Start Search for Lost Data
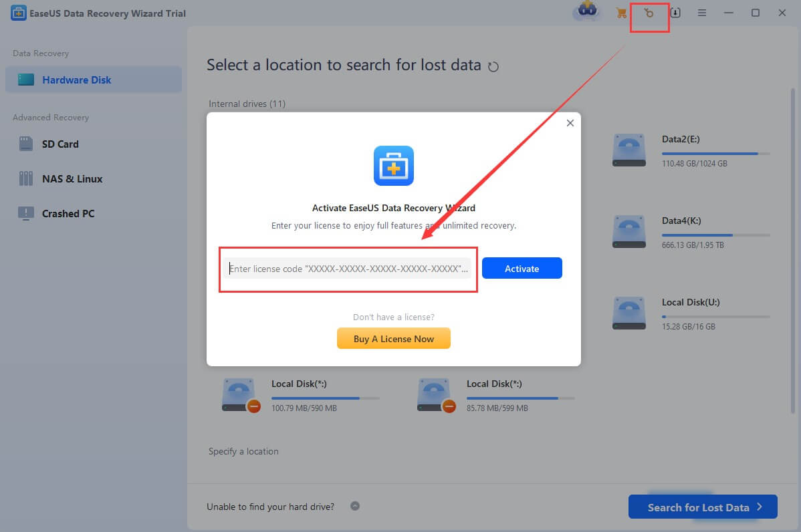Viewport: 801px width, 532px height. pos(702,507)
